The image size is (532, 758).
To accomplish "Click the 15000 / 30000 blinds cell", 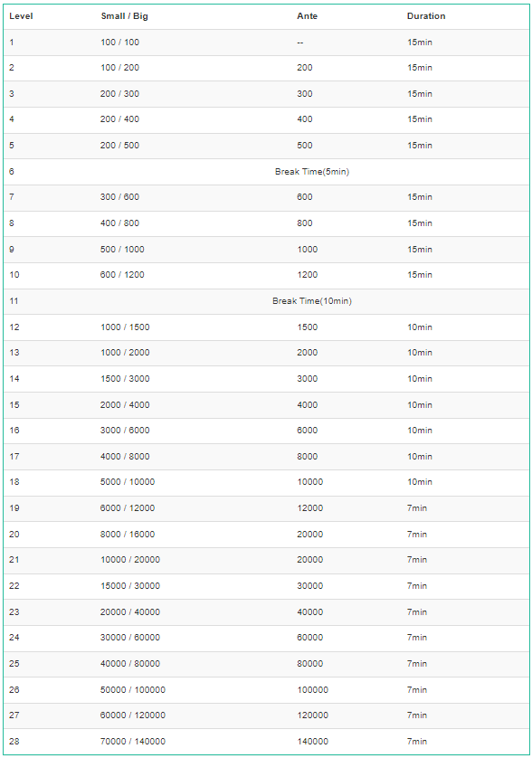I will (130, 586).
